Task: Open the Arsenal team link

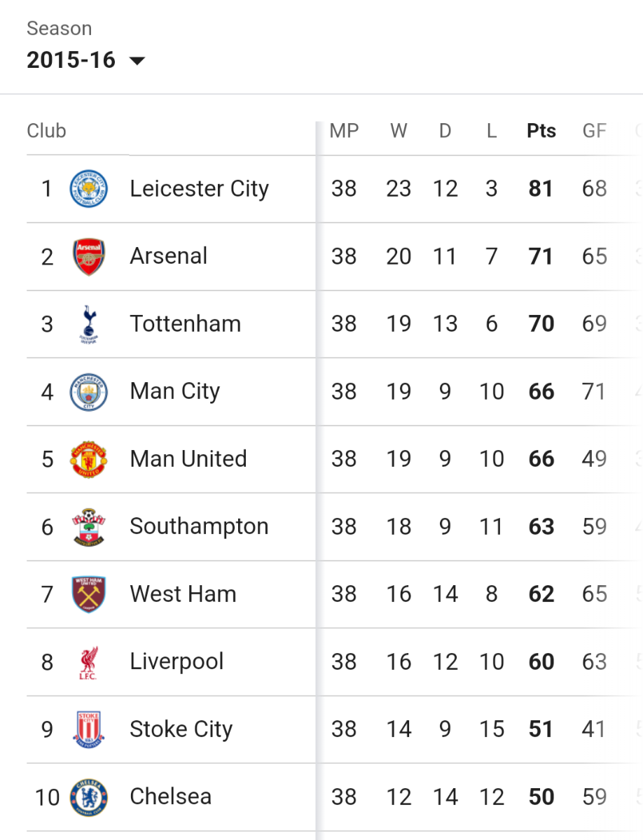Action: (x=168, y=256)
